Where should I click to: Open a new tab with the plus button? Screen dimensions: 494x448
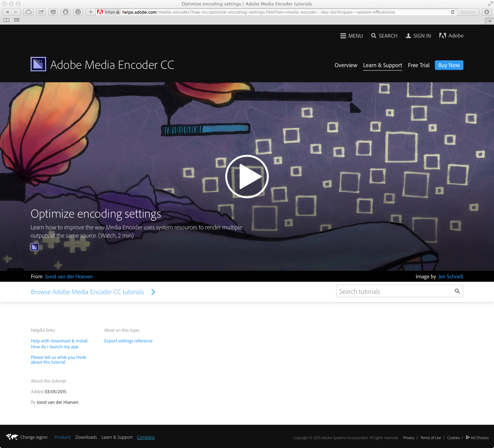(490, 21)
